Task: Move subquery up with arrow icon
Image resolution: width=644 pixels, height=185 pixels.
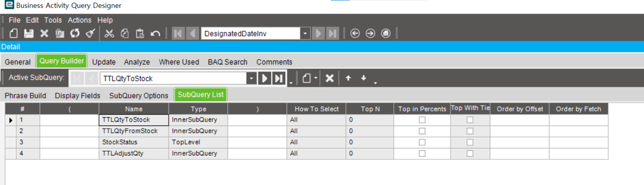Action: [348, 78]
